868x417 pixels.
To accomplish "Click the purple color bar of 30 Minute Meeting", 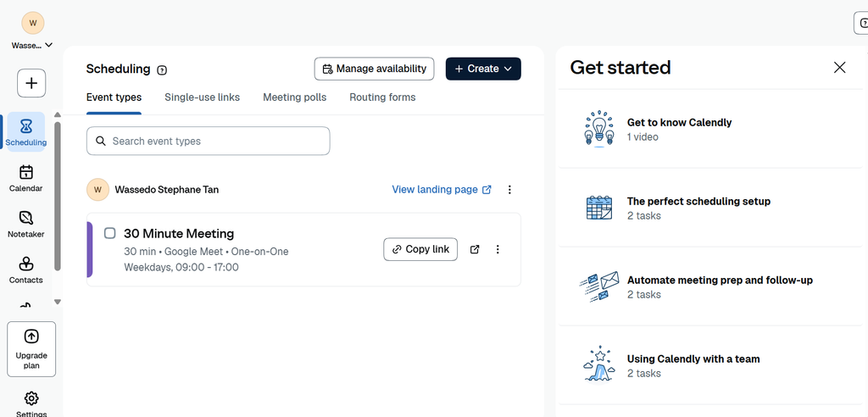I will [x=90, y=249].
